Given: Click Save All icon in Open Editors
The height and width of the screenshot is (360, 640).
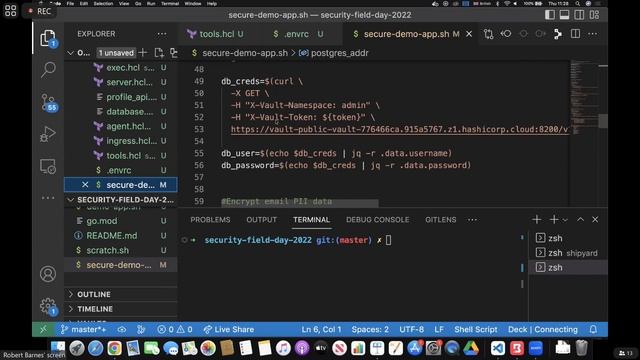Looking at the screenshot, I should [x=159, y=53].
